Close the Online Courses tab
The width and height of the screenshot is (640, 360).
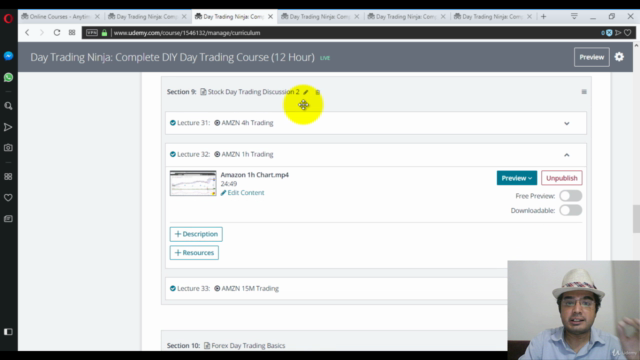click(x=97, y=16)
